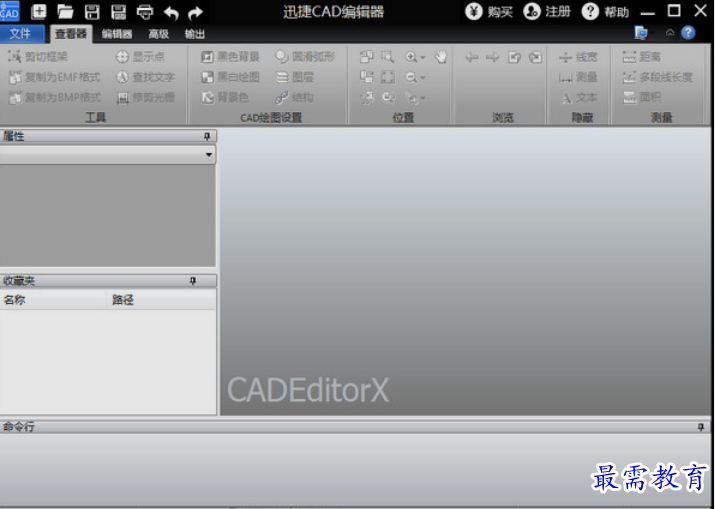Click the zoom window magnifier-rectangle icon
Image resolution: width=715 pixels, height=509 pixels.
click(x=388, y=57)
